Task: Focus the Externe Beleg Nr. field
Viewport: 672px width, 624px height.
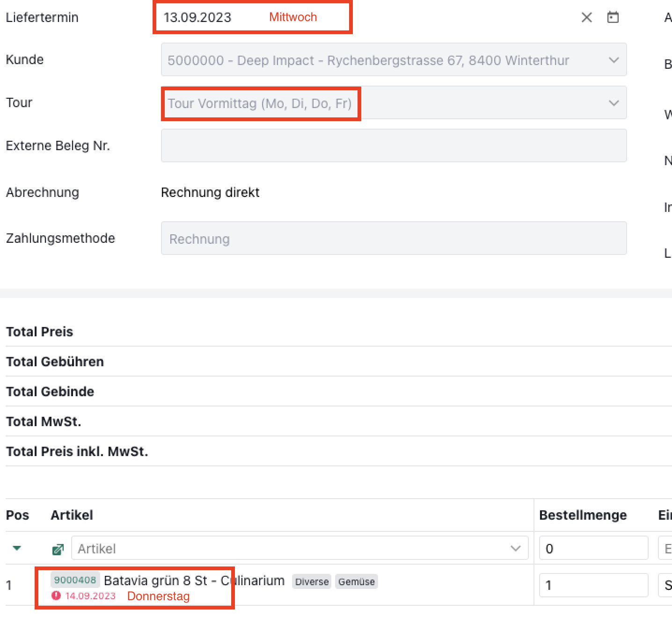Action: click(x=393, y=146)
